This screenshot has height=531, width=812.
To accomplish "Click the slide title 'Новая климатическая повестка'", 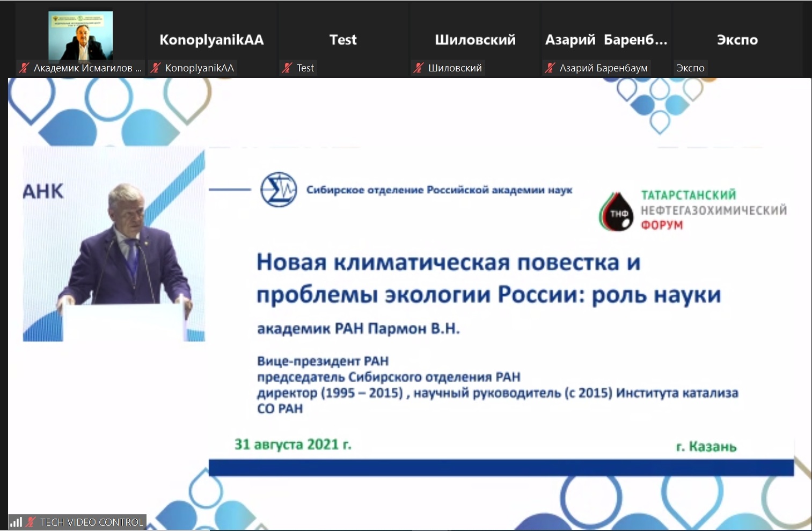I will pyautogui.click(x=448, y=263).
